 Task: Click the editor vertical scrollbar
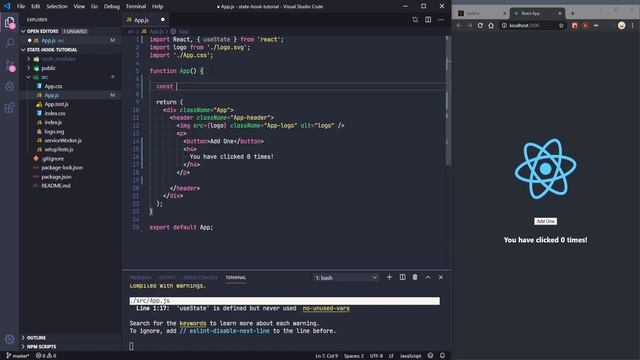click(448, 101)
